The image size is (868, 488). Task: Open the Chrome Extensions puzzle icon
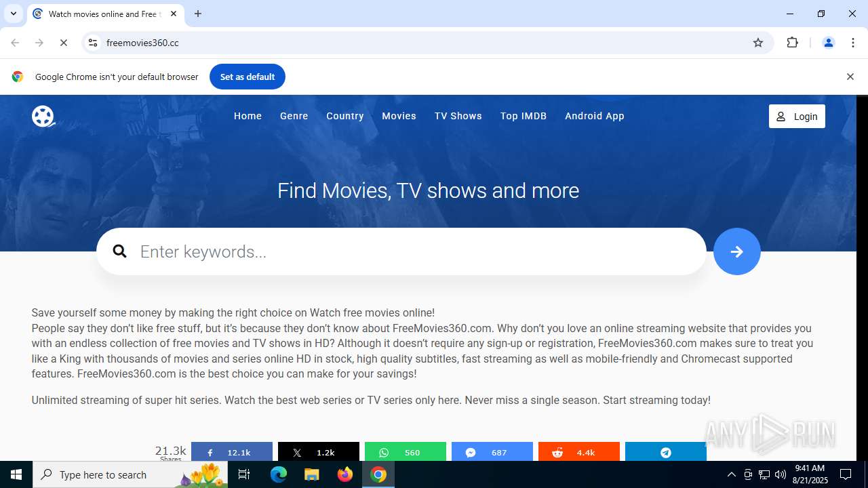(x=792, y=43)
